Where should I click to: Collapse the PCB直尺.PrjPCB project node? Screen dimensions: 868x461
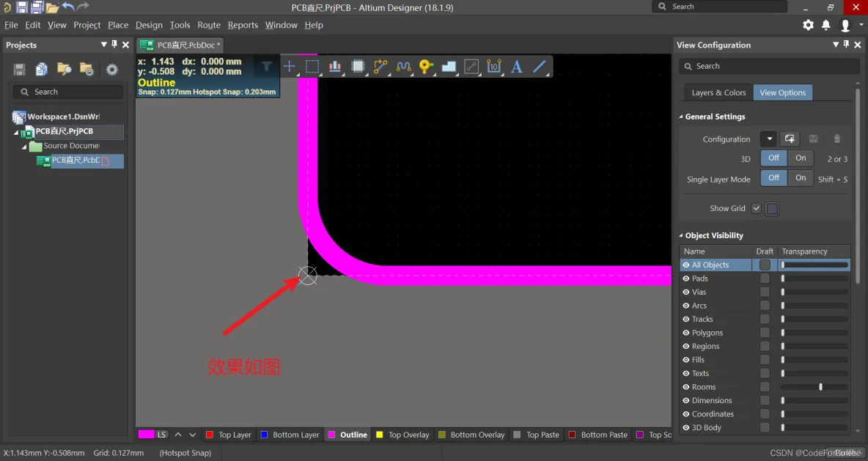pyautogui.click(x=16, y=132)
